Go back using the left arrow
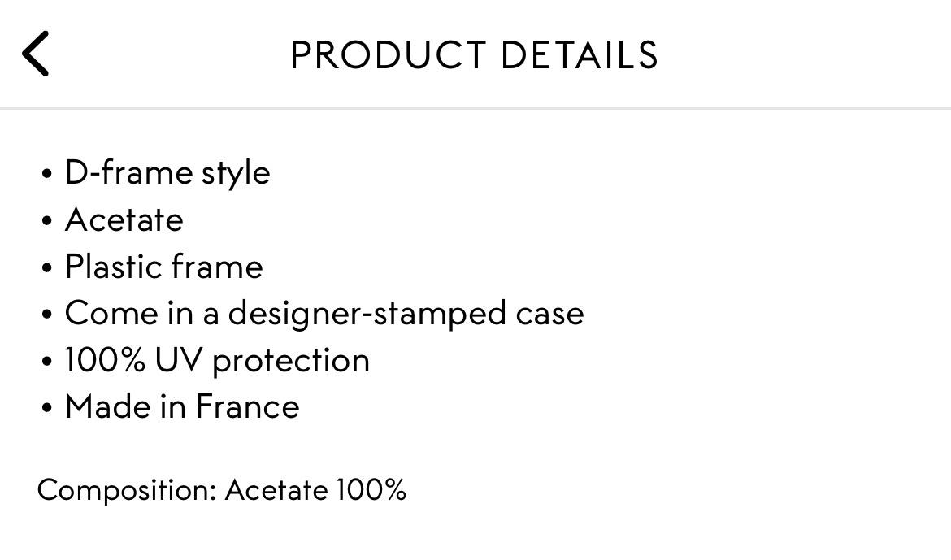The image size is (951, 560). click(36, 54)
